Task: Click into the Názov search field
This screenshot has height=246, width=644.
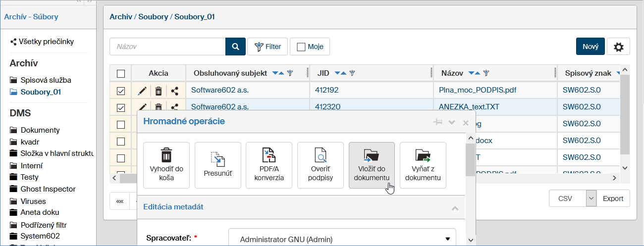Action: (167, 47)
